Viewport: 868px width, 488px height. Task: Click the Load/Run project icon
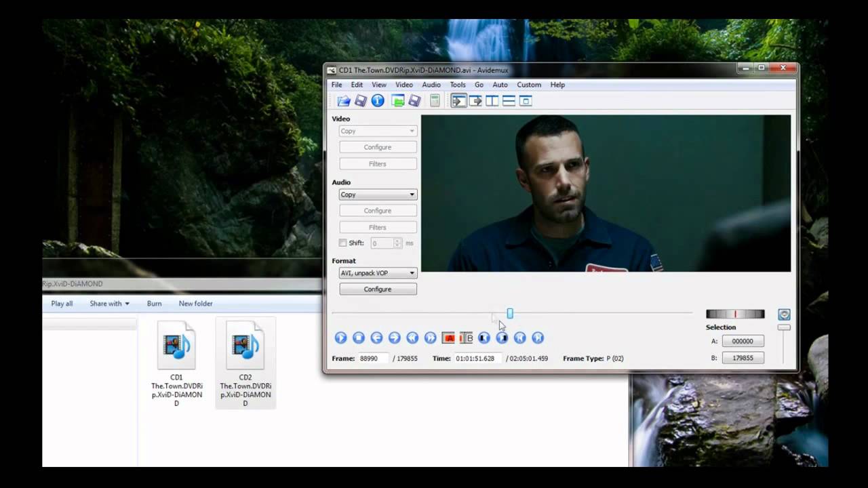pos(398,101)
